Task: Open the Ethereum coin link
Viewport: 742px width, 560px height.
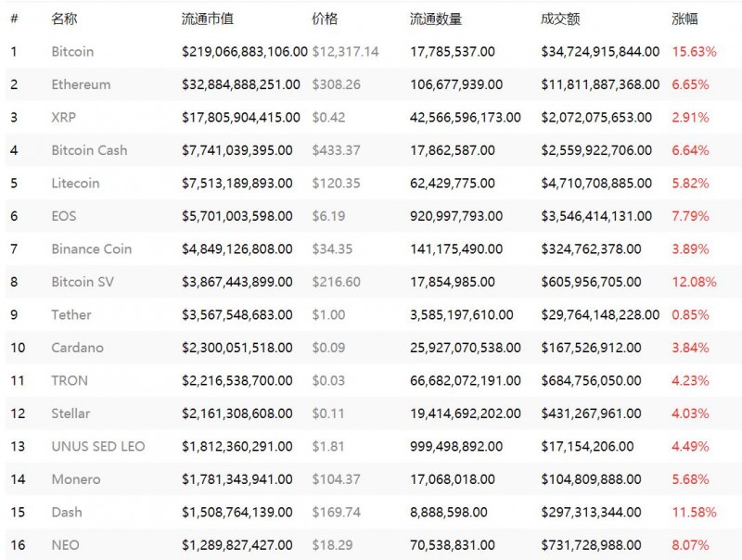Action: [81, 84]
